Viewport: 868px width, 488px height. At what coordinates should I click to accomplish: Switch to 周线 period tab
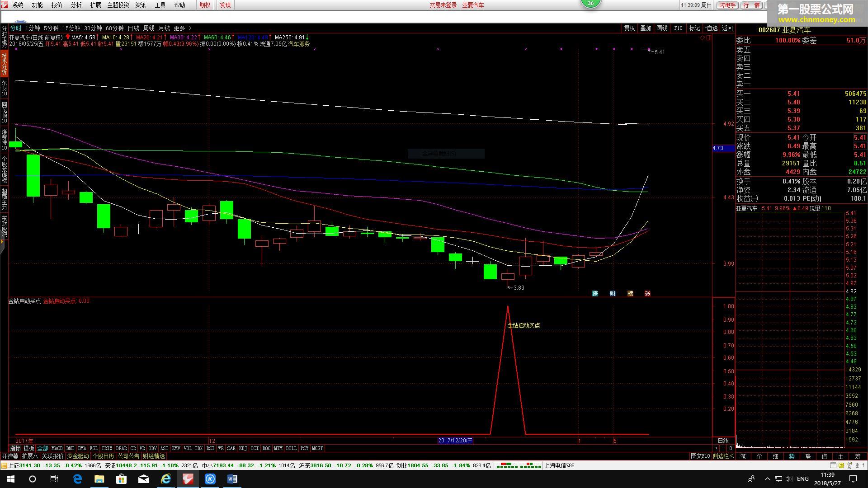(149, 28)
